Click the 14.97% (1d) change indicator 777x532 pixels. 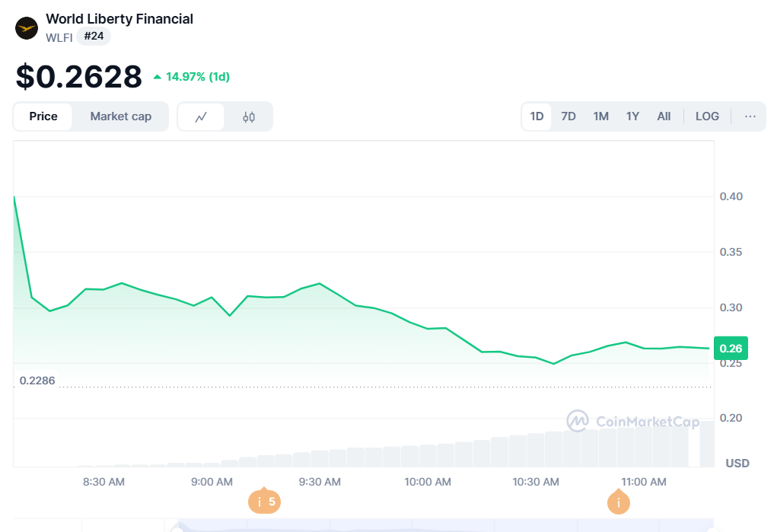[192, 77]
